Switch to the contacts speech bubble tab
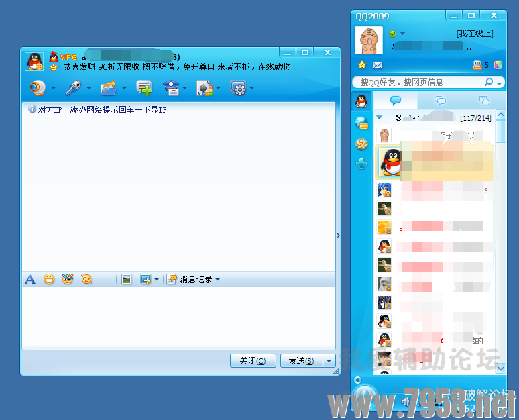Viewport: 519px width, 420px height. [x=396, y=100]
